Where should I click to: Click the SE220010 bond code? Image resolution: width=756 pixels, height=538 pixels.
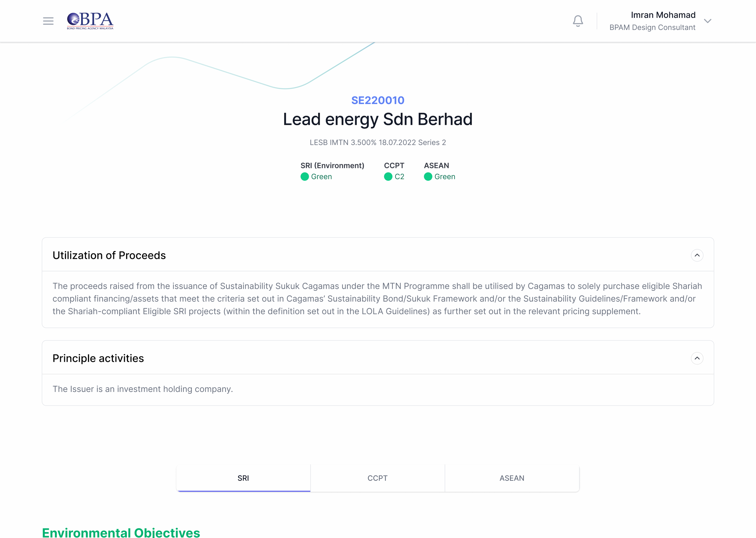coord(378,100)
